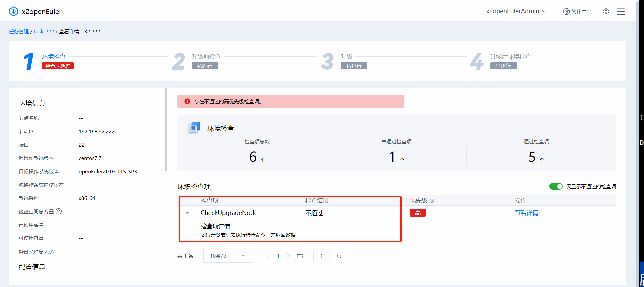The image size is (644, 287).
Task: Open the 10条/页 page size dropdown
Action: [x=228, y=256]
